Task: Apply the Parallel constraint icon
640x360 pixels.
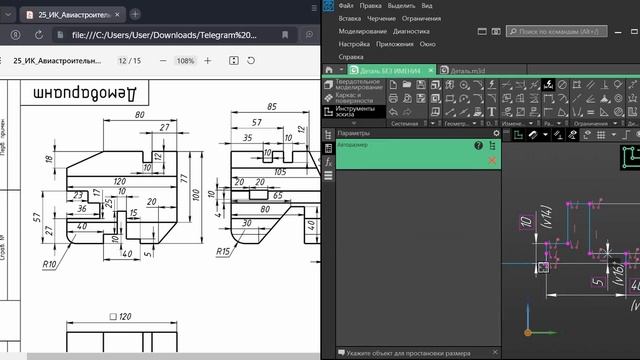Action: [591, 85]
